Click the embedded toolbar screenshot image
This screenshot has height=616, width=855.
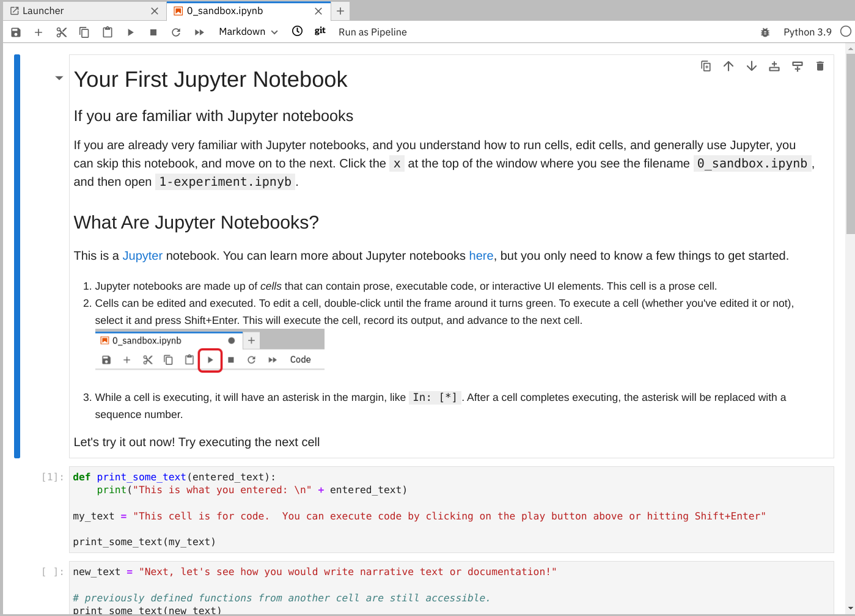[210, 350]
